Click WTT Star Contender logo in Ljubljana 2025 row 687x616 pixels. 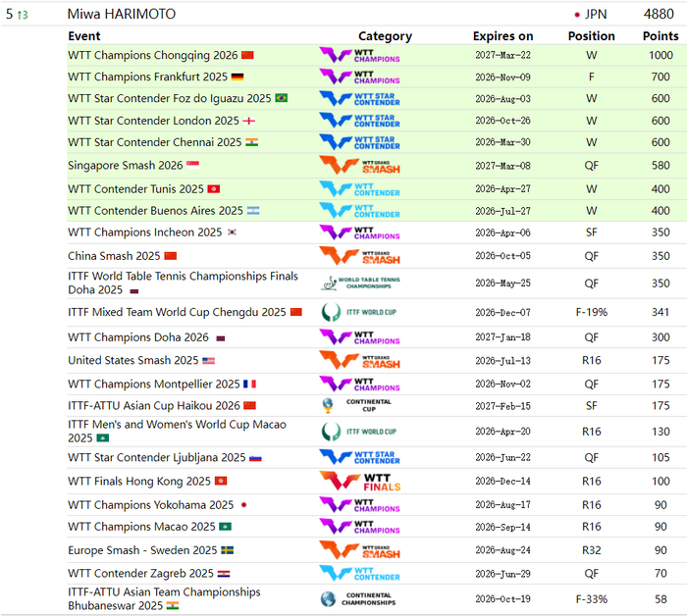(x=359, y=457)
